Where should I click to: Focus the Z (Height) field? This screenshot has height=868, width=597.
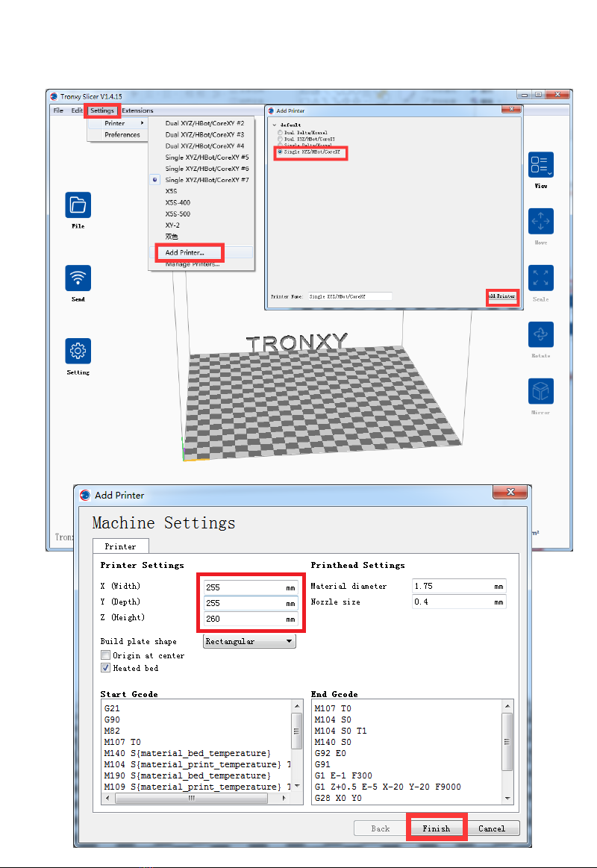[x=251, y=619]
